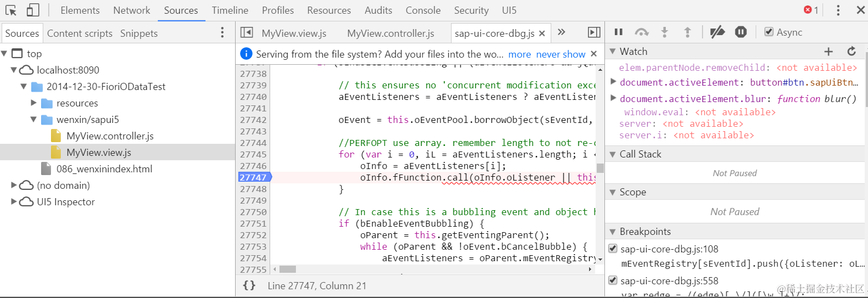The width and height of the screenshot is (868, 298).
Task: Select the Snippets navigator tab
Action: 139,33
